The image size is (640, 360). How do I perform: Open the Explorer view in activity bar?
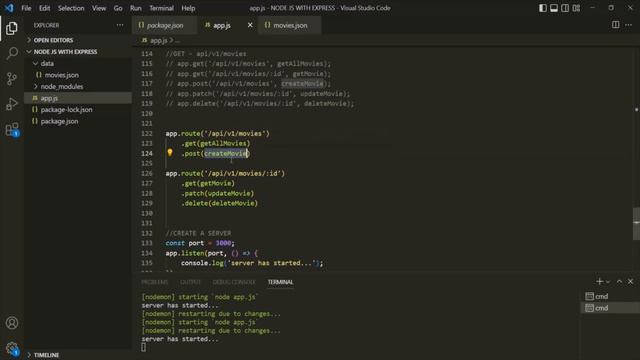[x=12, y=28]
